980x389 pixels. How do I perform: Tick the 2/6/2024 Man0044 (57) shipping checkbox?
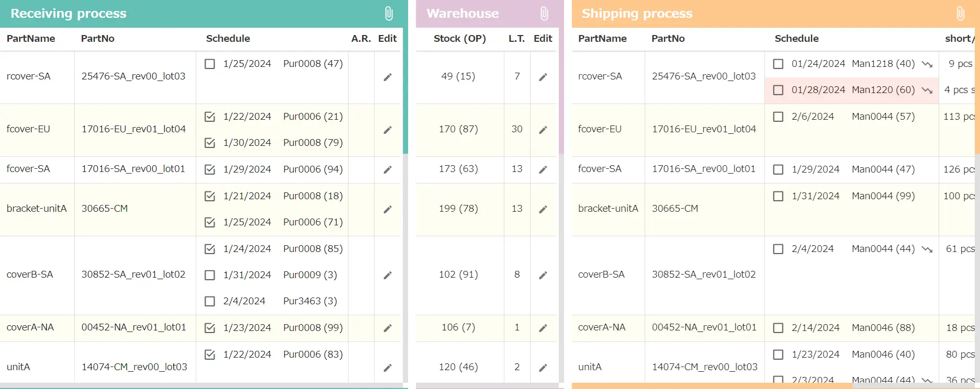pos(778,117)
